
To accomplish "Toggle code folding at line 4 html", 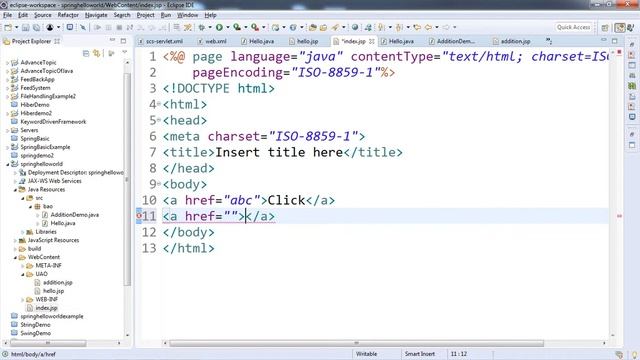I will tap(159, 104).
